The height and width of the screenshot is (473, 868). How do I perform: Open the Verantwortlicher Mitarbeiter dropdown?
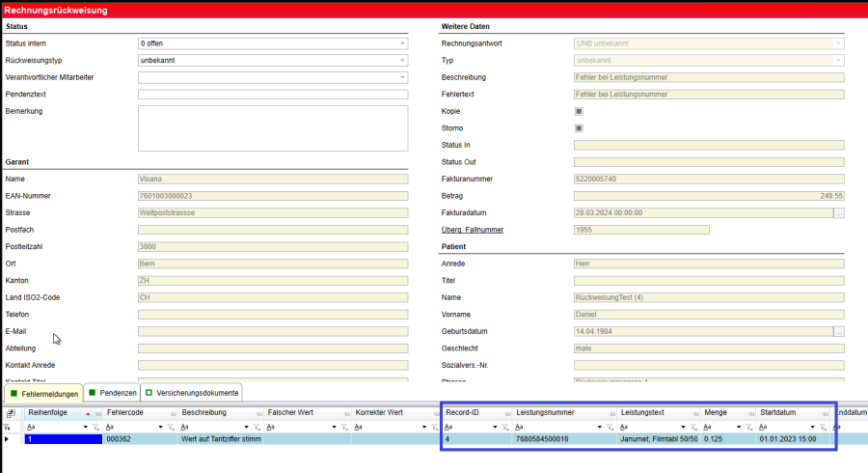(402, 77)
